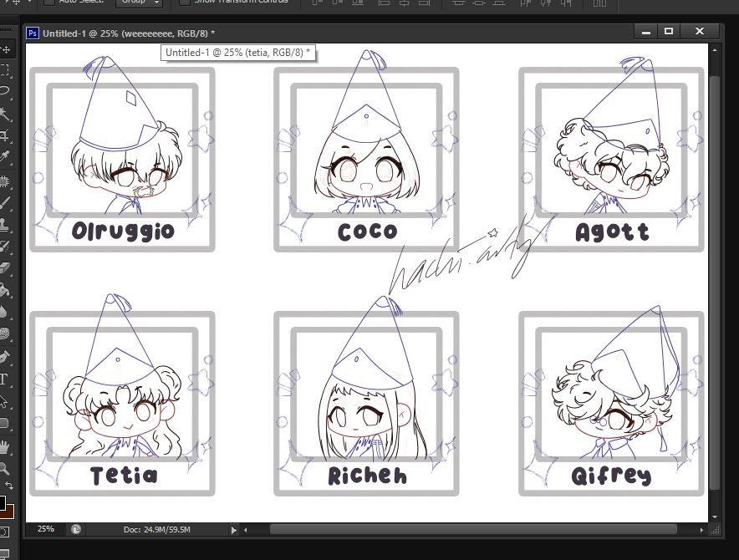The image size is (739, 560).
Task: Select the Rectangular Marquee tool
Action: pyautogui.click(x=5, y=69)
